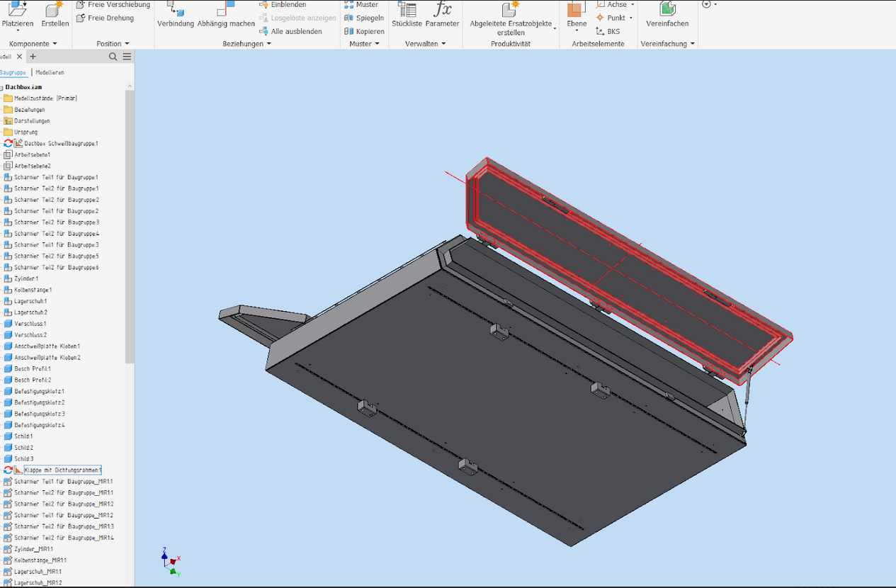Select the Erstellen component tool
The height and width of the screenshot is (588, 896).
click(x=55, y=16)
